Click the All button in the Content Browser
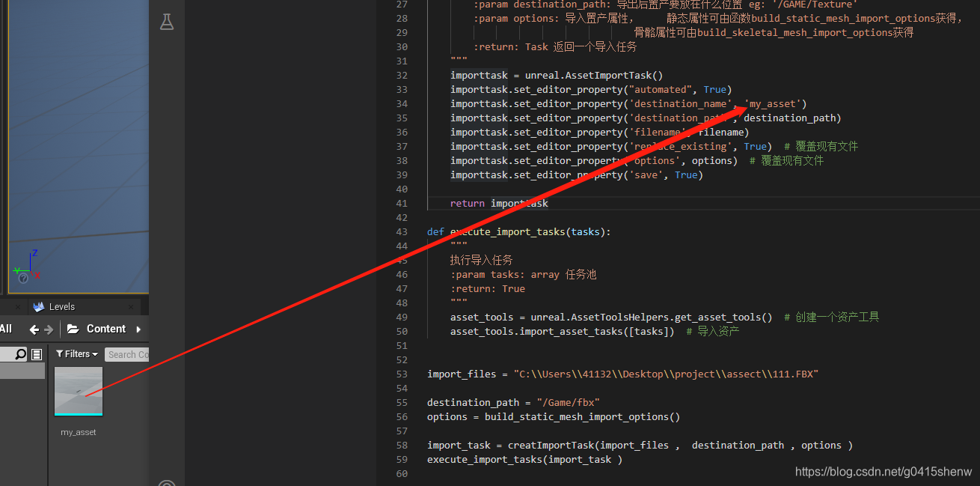 pos(6,328)
